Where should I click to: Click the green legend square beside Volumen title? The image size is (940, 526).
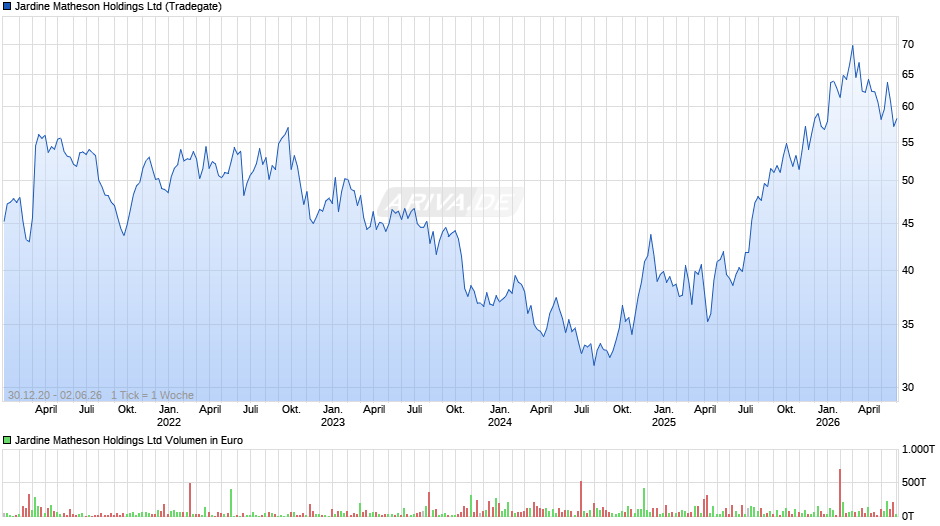[x=7, y=440]
